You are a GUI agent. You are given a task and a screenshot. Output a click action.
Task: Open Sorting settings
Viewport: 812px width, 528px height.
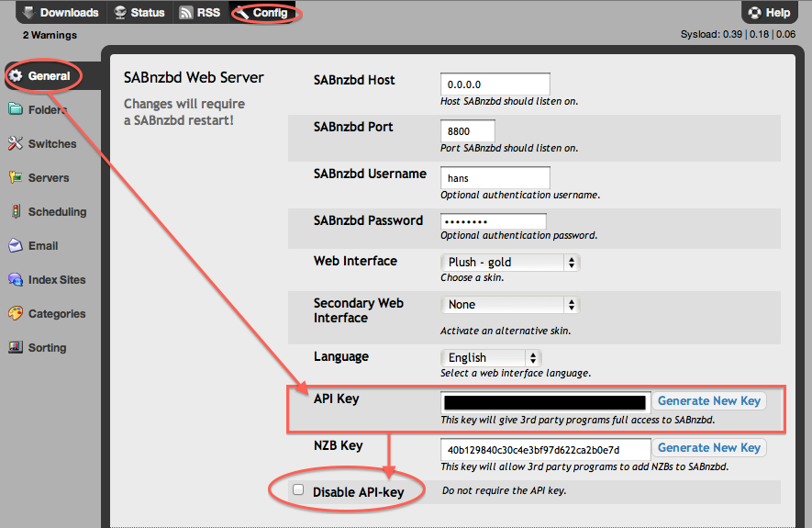pyautogui.click(x=47, y=348)
